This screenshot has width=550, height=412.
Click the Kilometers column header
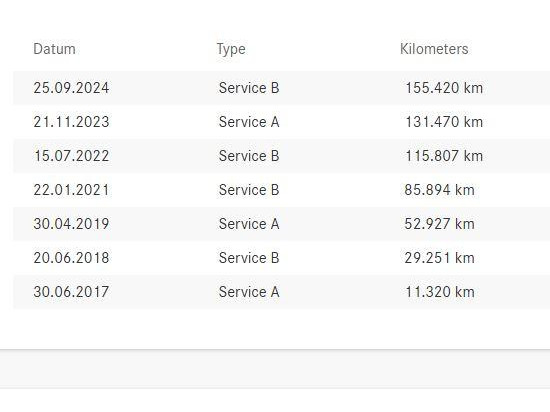pyautogui.click(x=434, y=49)
